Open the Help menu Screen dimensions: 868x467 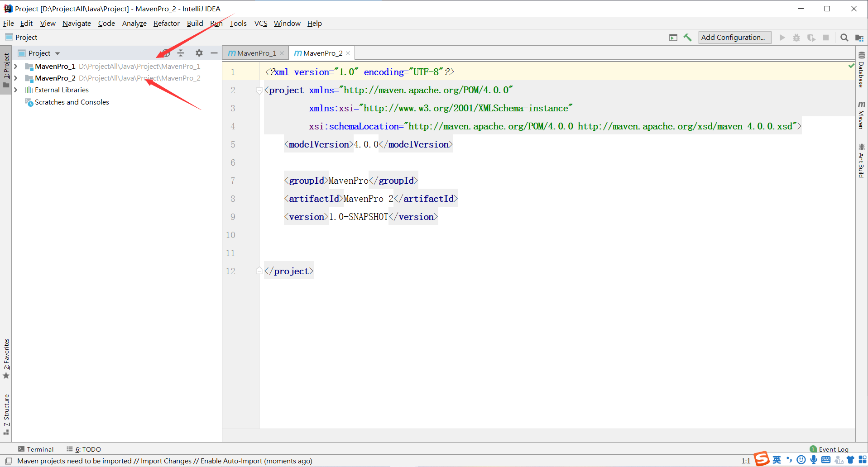click(315, 23)
